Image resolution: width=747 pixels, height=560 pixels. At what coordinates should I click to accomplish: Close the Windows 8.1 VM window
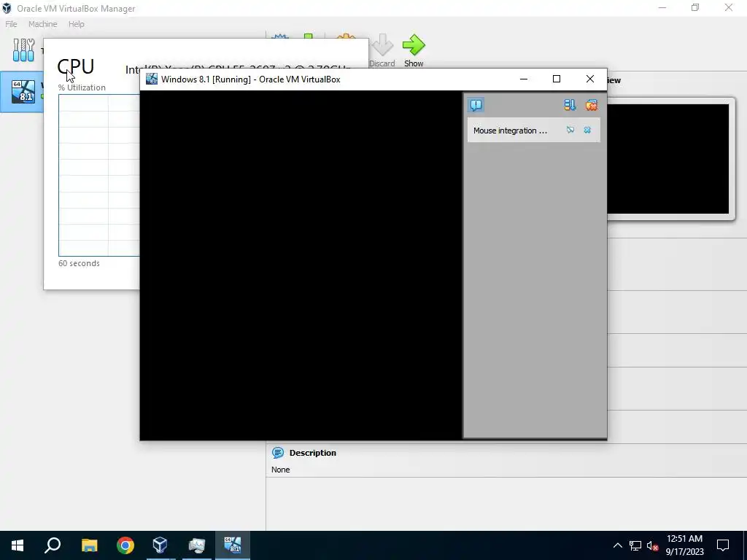pyautogui.click(x=589, y=79)
